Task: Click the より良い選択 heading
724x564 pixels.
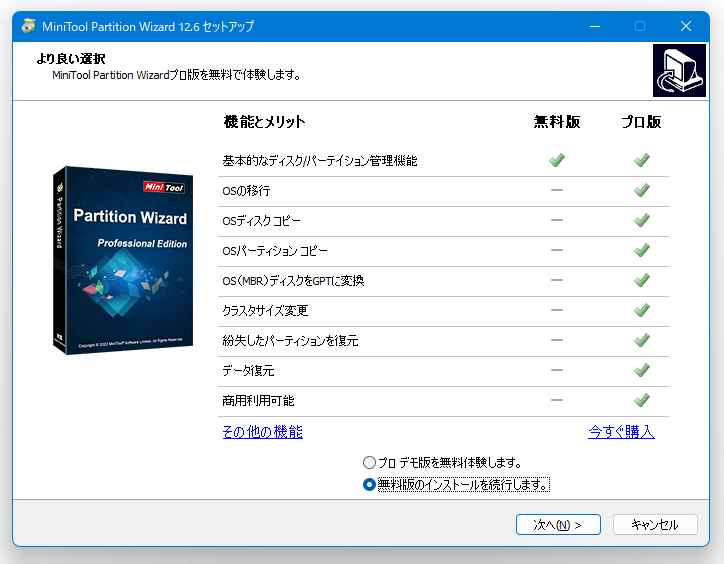Action: [x=71, y=59]
